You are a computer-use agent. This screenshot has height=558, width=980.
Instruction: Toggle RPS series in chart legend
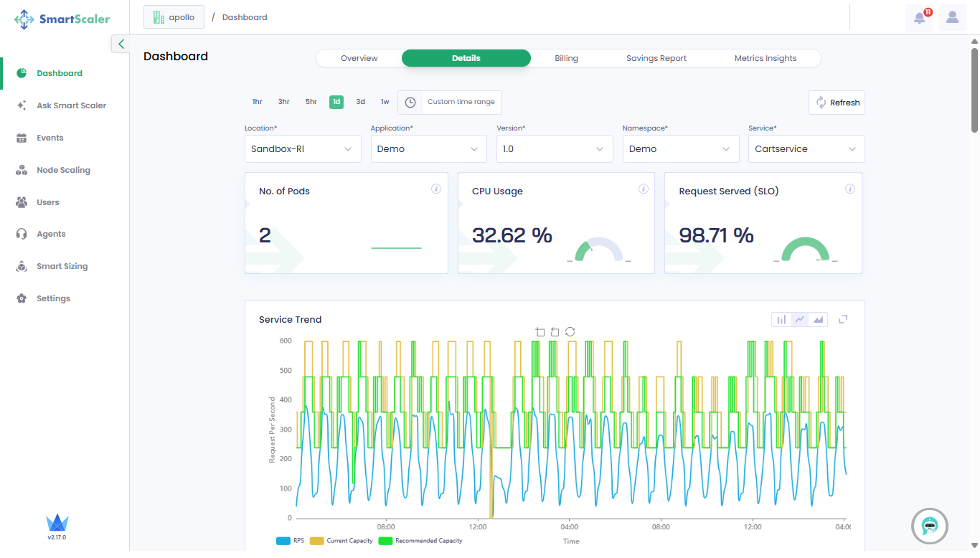coord(290,541)
